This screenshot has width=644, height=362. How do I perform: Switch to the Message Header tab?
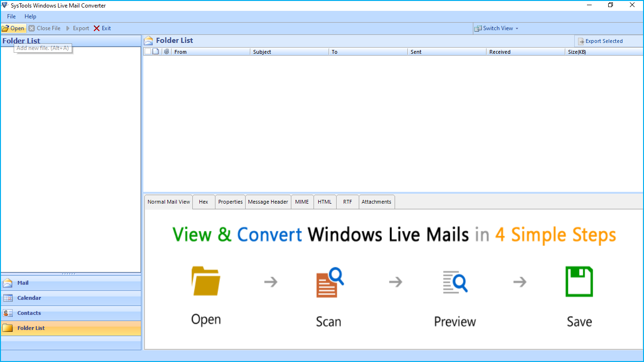(268, 202)
